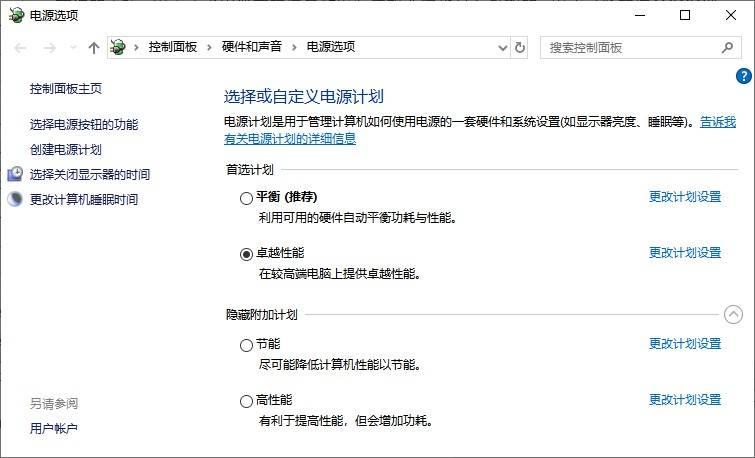Select the 高性能 power plan radio button
This screenshot has height=458, width=755.
(x=246, y=401)
